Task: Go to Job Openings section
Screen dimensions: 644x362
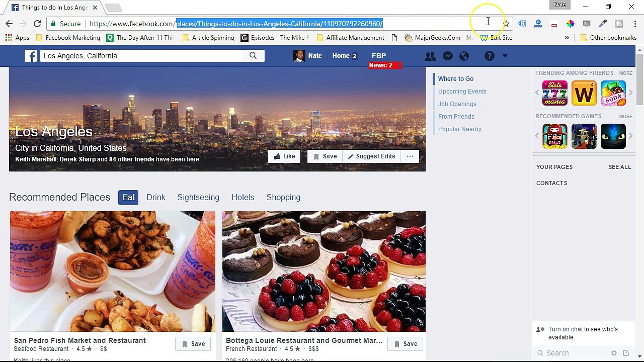Action: click(x=457, y=104)
